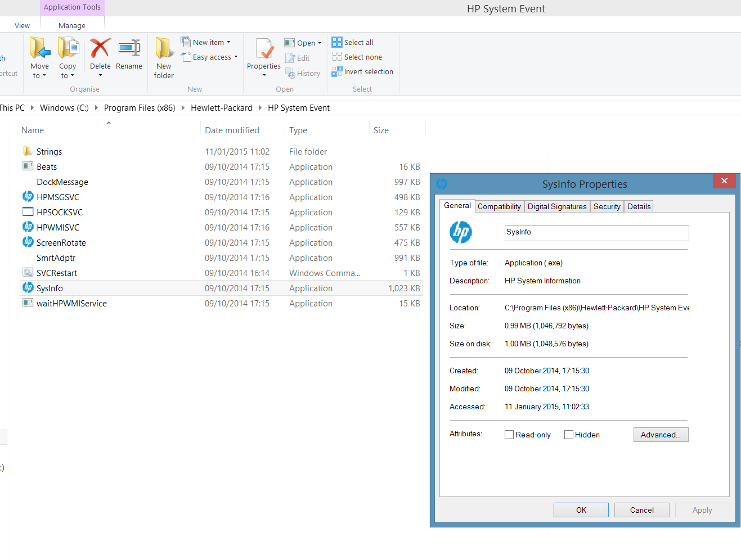Expand the Delete dropdown arrow
Image resolution: width=741 pixels, height=560 pixels.
click(100, 75)
